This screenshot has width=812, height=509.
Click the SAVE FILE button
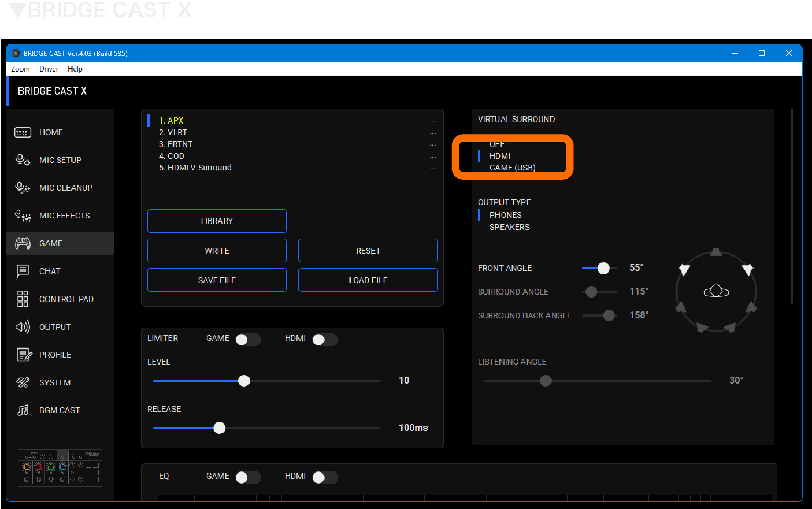click(x=217, y=280)
